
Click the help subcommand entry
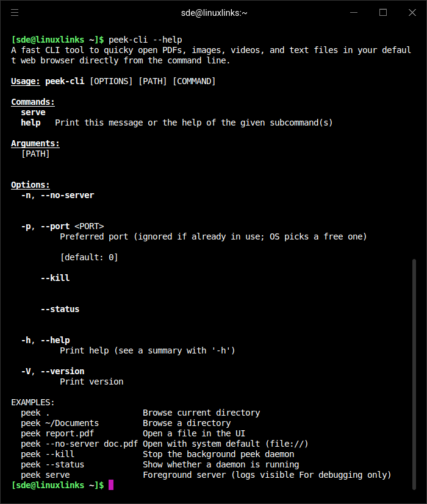point(30,122)
